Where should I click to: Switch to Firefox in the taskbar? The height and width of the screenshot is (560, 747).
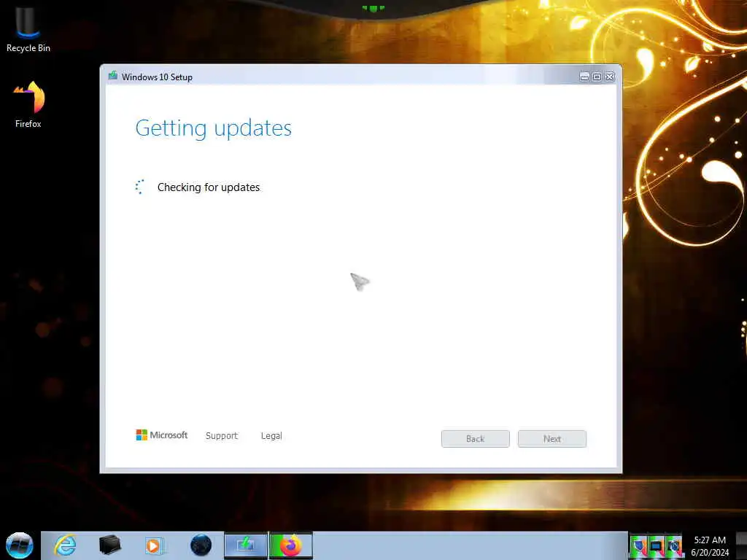290,545
